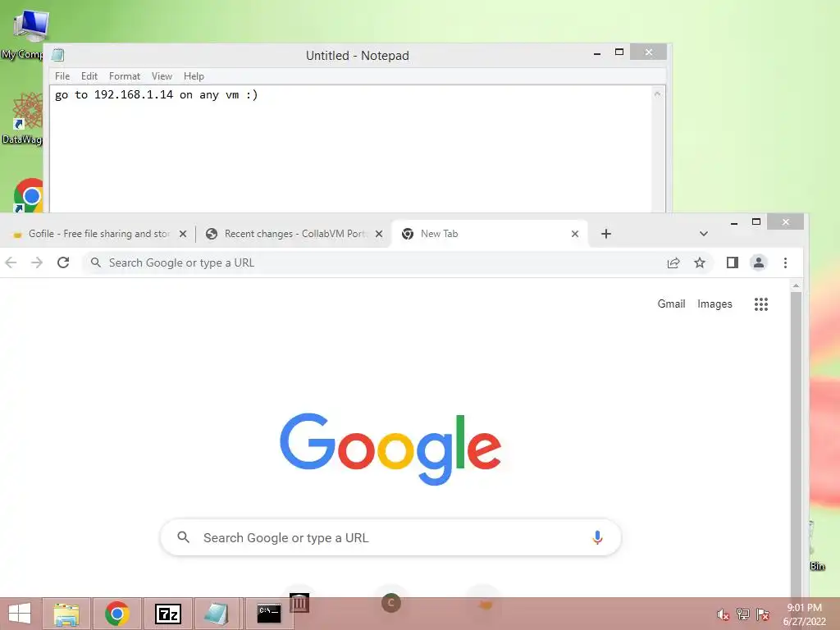Open Notepad's Help menu
The image size is (840, 630).
click(x=194, y=76)
